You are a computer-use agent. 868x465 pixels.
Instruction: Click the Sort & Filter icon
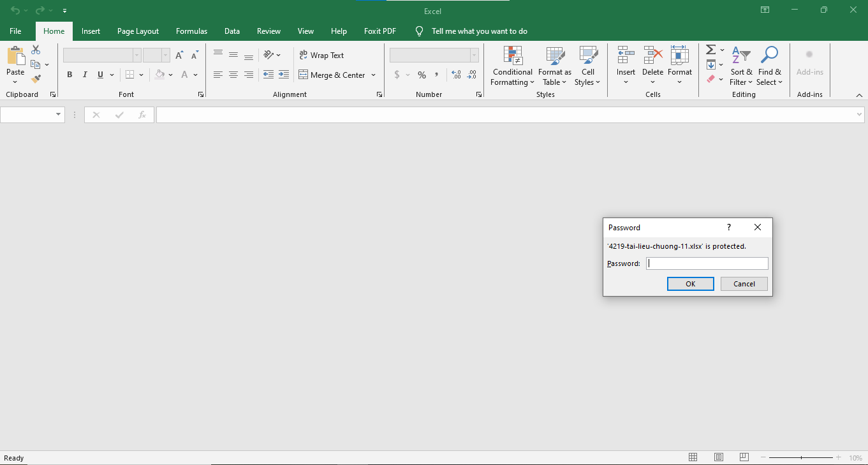pyautogui.click(x=740, y=56)
